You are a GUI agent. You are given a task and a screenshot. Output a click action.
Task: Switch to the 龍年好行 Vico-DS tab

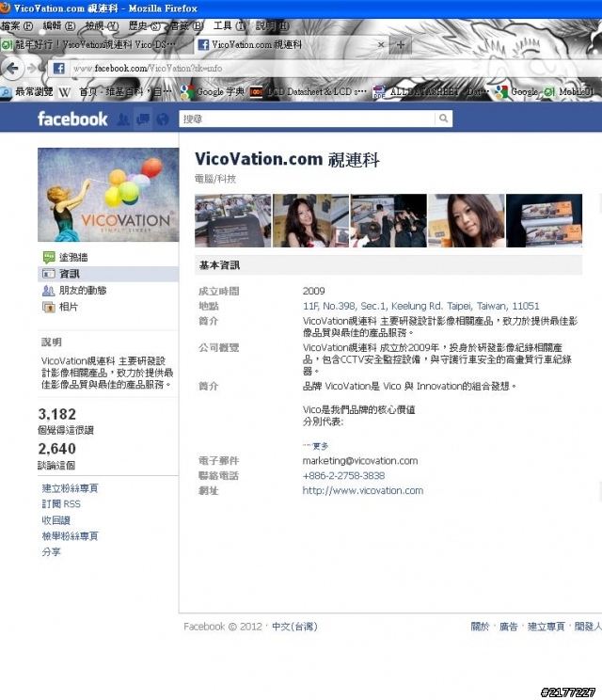[96, 44]
